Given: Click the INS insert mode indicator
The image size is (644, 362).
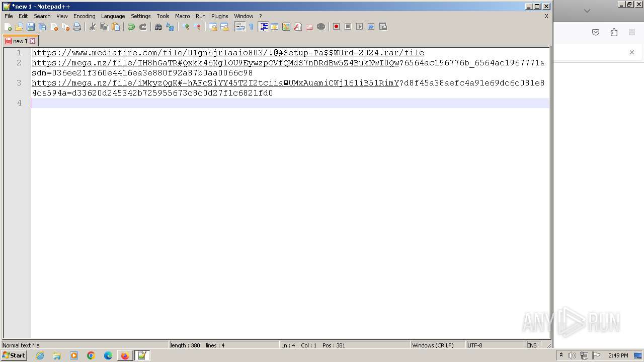Looking at the screenshot, I should tap(532, 345).
